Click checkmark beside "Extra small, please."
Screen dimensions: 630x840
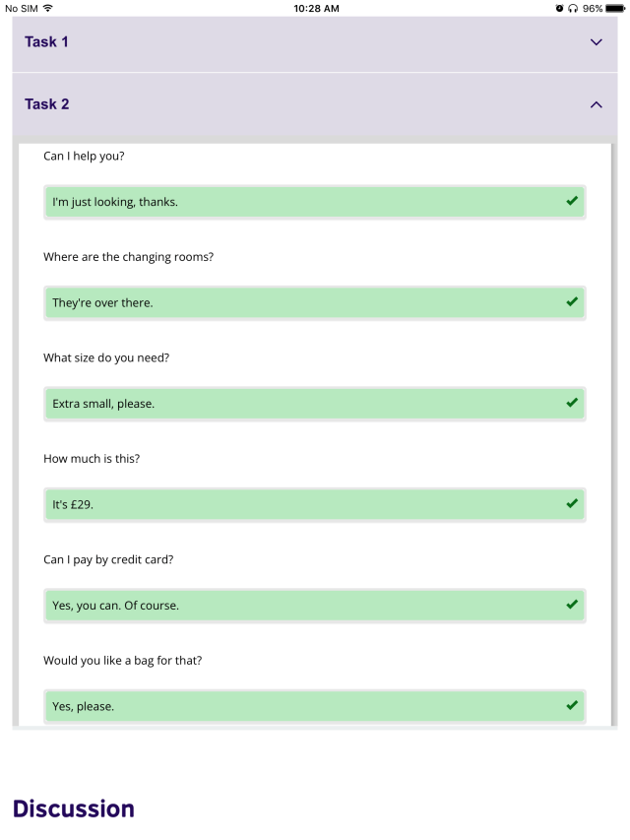572,403
